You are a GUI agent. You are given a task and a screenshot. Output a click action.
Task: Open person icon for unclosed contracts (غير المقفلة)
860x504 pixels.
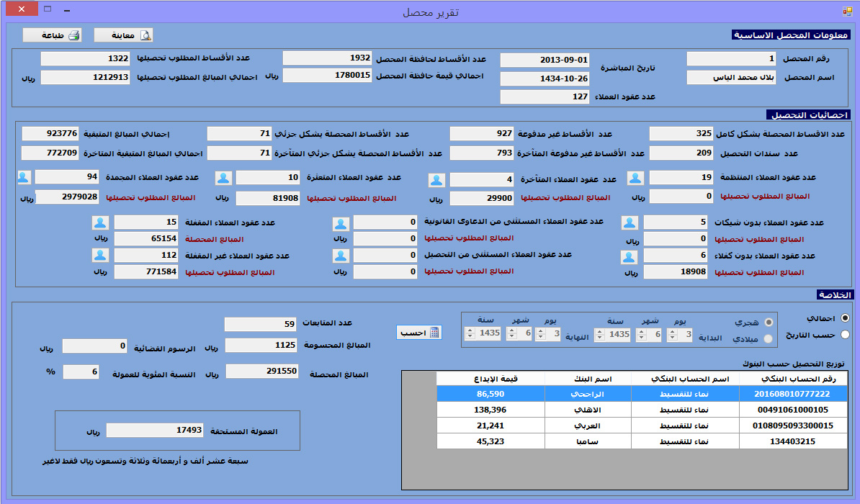100,255
